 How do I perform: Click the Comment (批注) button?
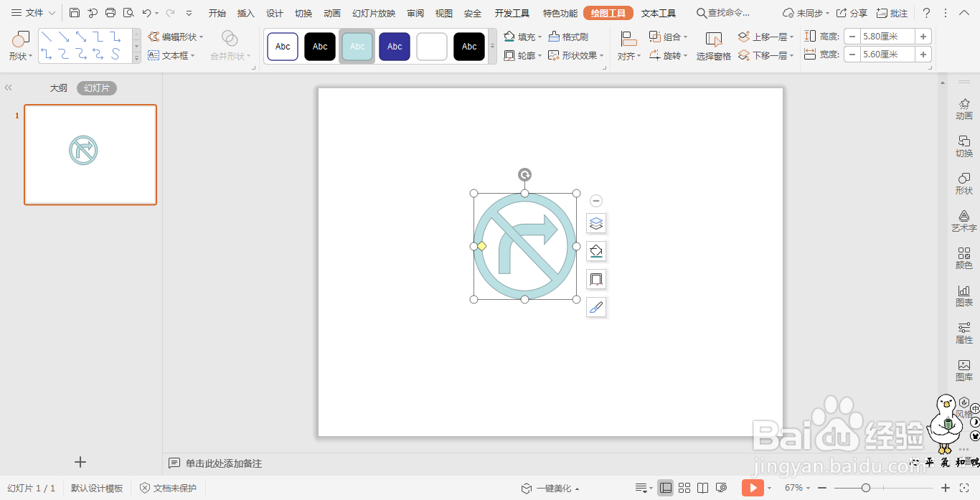point(892,13)
